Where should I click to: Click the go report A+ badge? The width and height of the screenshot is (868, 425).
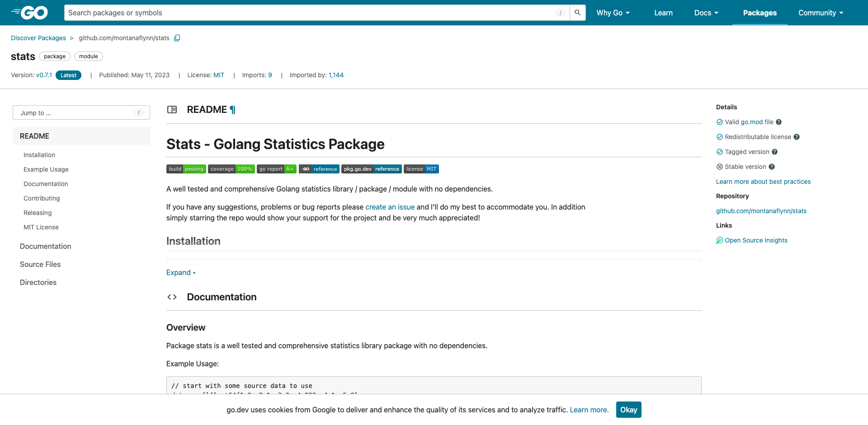tap(277, 169)
